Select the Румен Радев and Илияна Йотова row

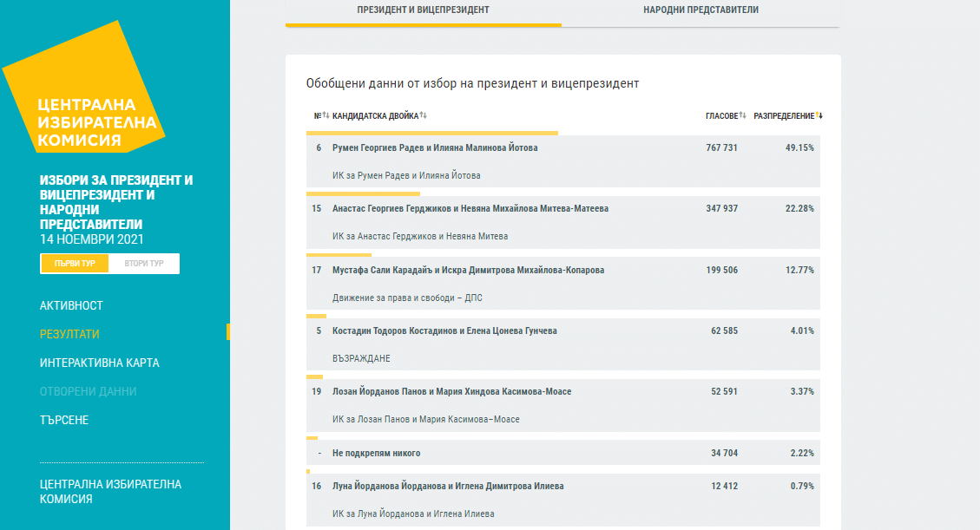(x=562, y=161)
